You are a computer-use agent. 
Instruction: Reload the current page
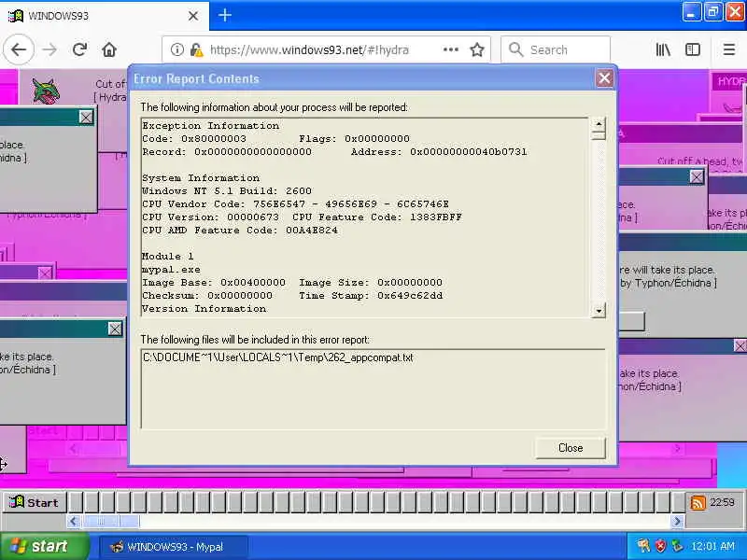(79, 49)
